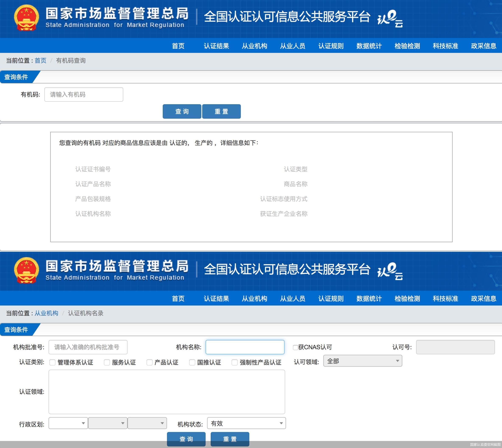
Task: Open the 数据统计 navigation menu
Action: click(369, 46)
